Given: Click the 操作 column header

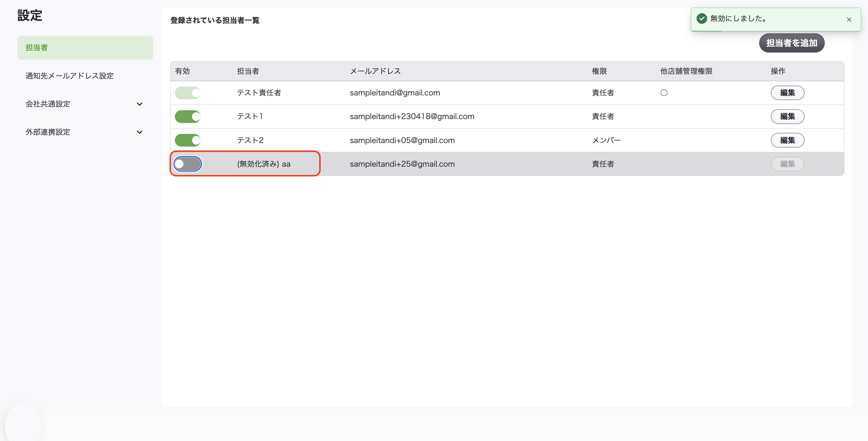Looking at the screenshot, I should pyautogui.click(x=778, y=71).
